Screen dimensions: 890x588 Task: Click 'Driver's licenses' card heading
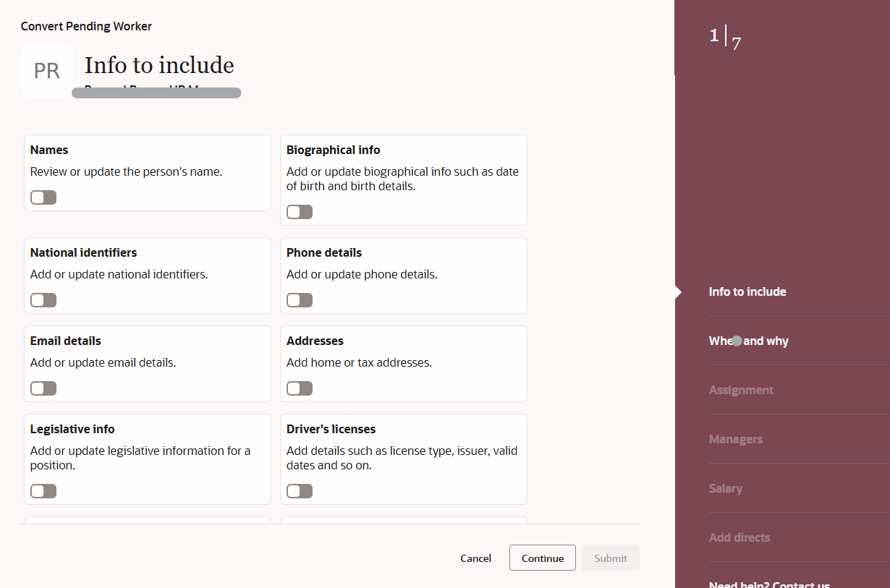[x=331, y=429]
